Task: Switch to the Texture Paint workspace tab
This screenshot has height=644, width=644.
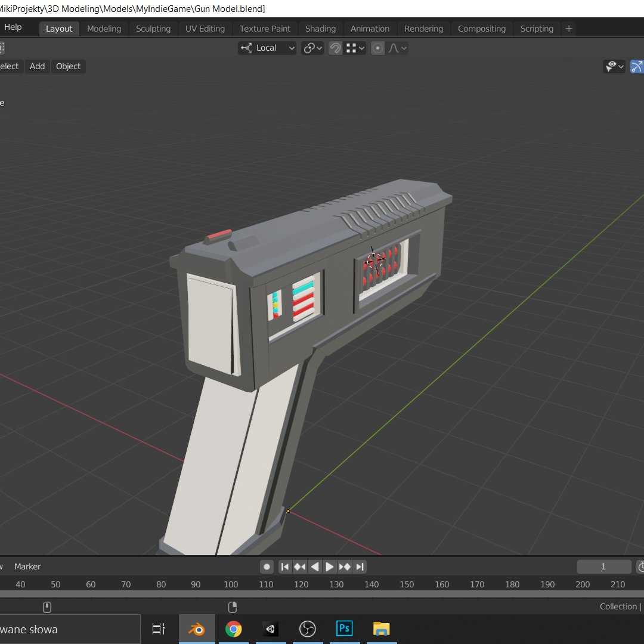Action: (x=265, y=29)
